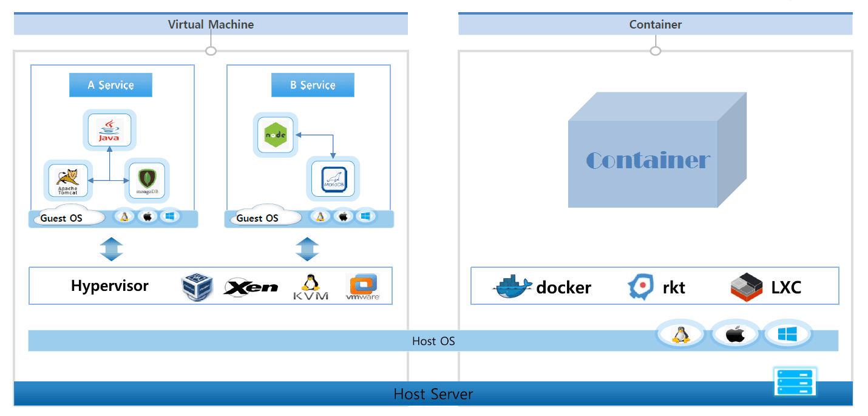Click the VirtualBox cube icon
This screenshot has height=416, width=868.
click(x=197, y=287)
